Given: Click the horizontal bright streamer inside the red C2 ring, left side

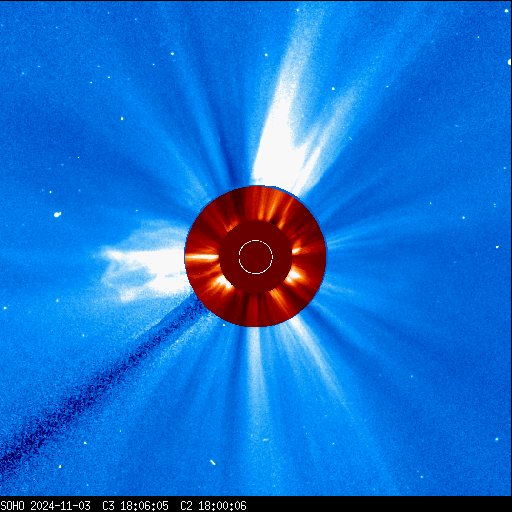Looking at the screenshot, I should click(202, 257).
